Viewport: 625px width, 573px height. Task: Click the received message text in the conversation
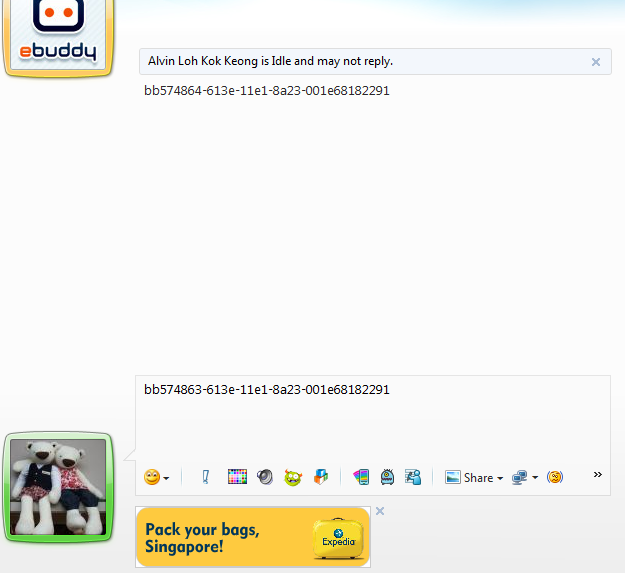tap(267, 91)
